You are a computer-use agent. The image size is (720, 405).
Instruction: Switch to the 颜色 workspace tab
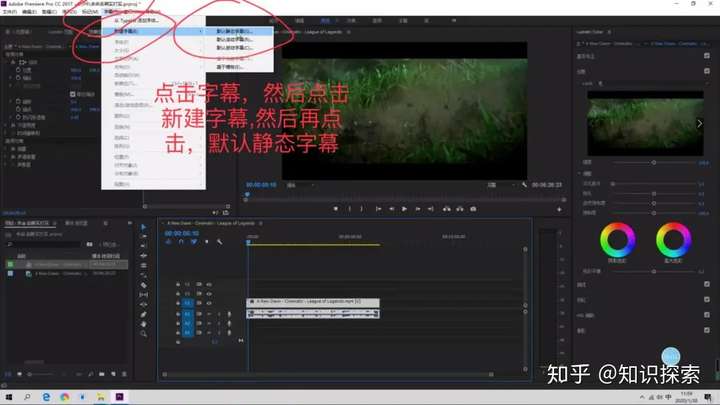point(325,20)
